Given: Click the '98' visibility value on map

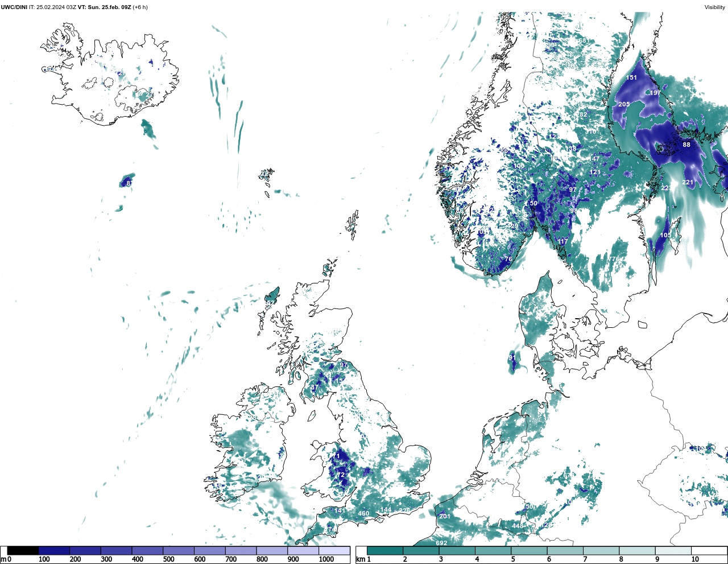Looking at the screenshot, I should tap(573, 211).
